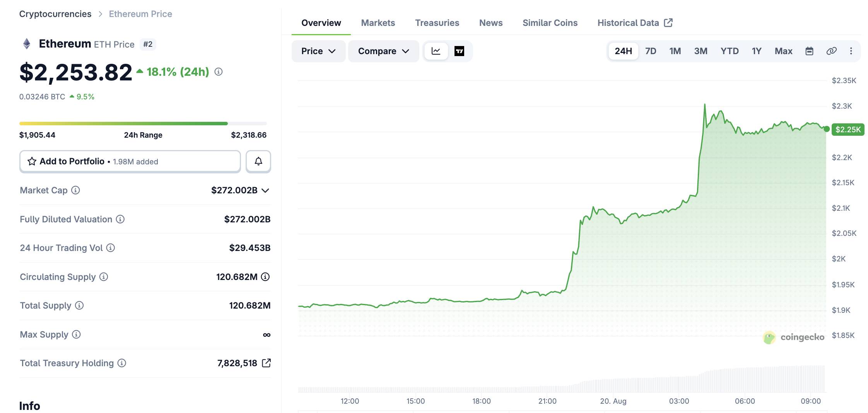Click info icon next to Market Cap
Viewport: 868px width, 413px height.
coord(76,190)
